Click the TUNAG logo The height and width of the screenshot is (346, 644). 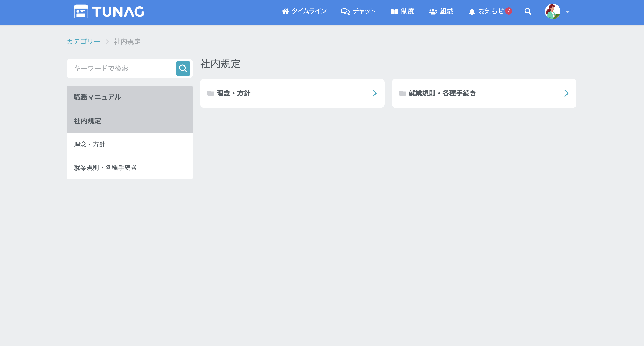point(109,11)
